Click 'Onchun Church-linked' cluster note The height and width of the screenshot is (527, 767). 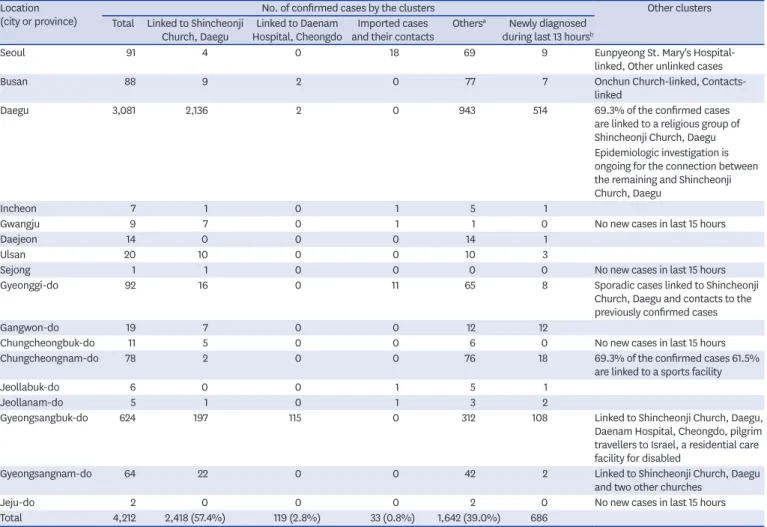[646, 81]
